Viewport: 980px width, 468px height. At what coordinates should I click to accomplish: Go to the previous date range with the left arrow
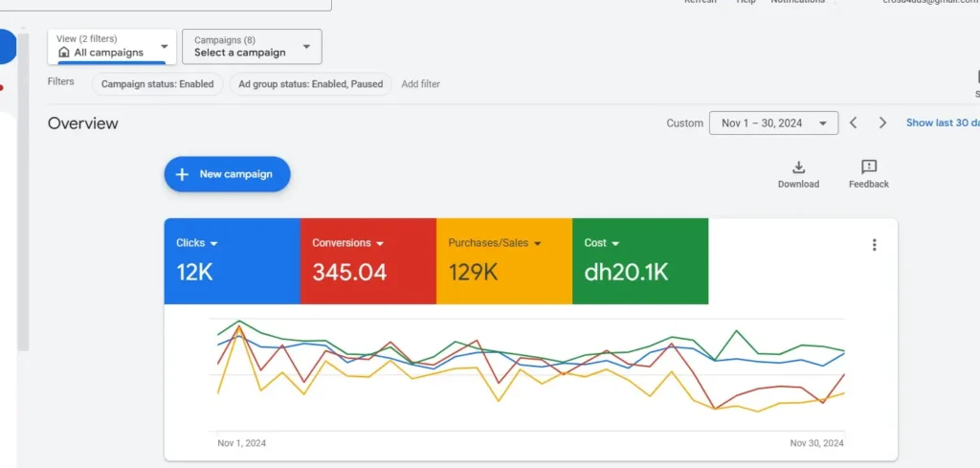(854, 123)
